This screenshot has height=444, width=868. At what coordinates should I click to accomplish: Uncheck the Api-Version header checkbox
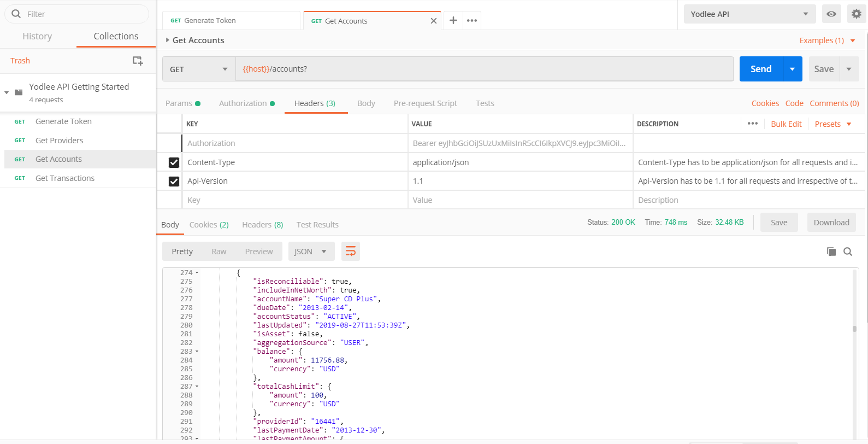pos(174,181)
